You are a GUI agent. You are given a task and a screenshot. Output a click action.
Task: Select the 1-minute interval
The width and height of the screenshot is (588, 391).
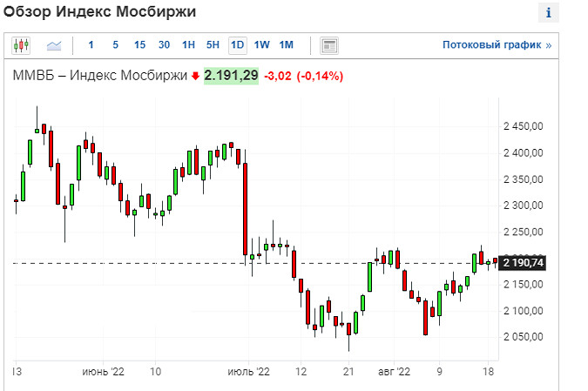click(x=91, y=45)
